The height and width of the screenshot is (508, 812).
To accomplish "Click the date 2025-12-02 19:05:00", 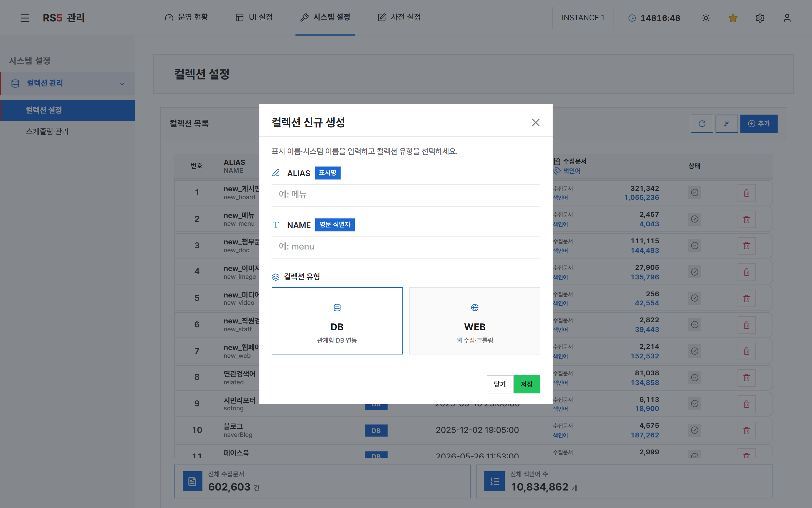I will 477,430.
